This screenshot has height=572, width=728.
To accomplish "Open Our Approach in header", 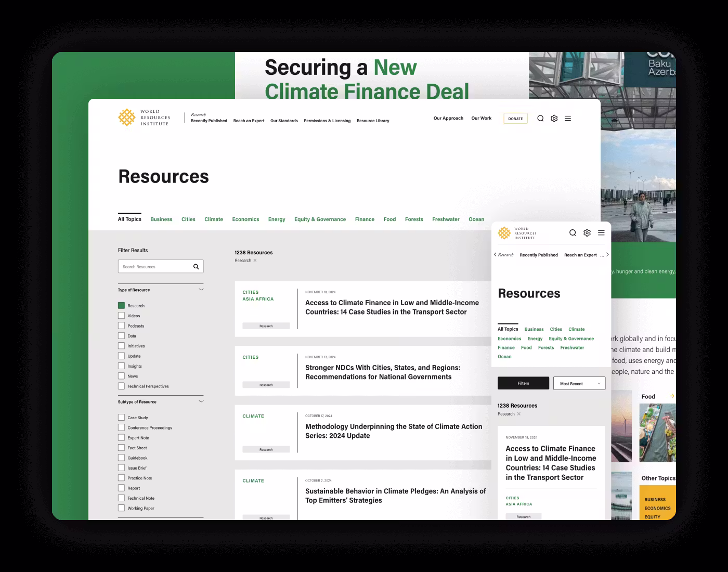I will 448,118.
